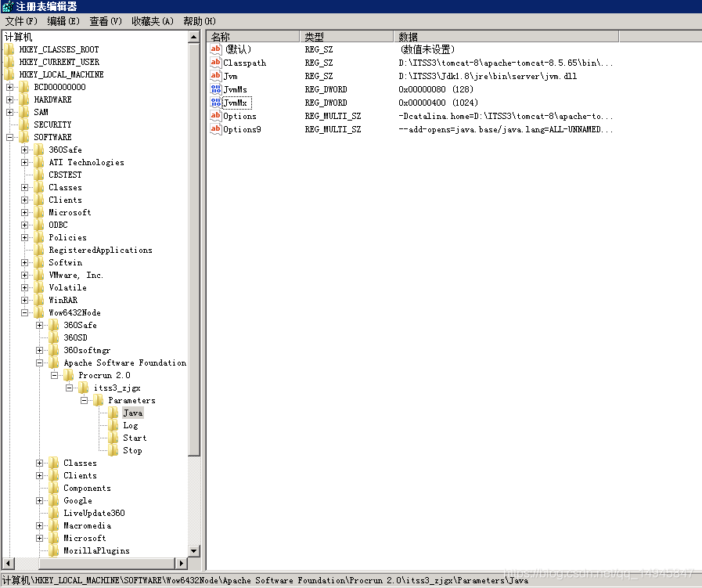
Task: Expand the HARDWARE key
Action: coord(10,99)
